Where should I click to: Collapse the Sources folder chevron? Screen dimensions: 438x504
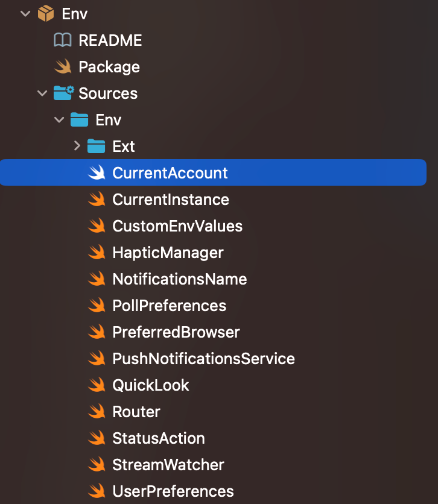(x=42, y=93)
